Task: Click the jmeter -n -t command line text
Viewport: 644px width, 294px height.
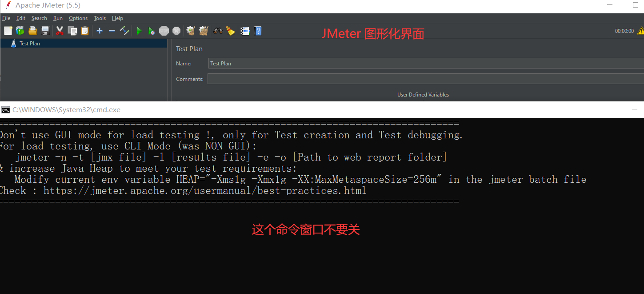Action: (231, 157)
